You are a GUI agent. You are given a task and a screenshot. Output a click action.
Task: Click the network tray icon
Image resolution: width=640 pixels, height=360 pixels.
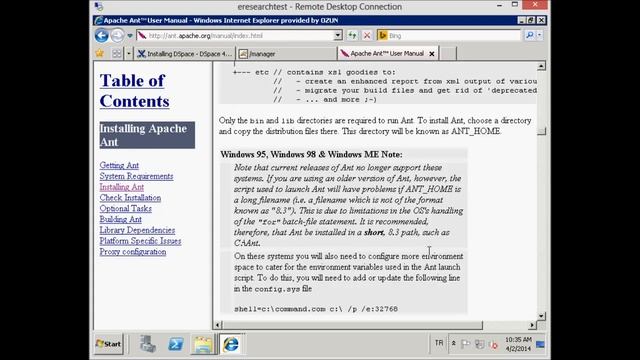pos(480,344)
